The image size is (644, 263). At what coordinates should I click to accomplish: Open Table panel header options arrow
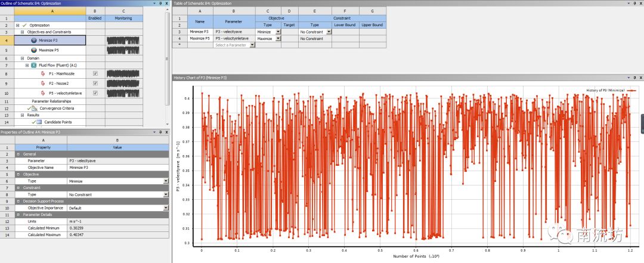click(629, 4)
